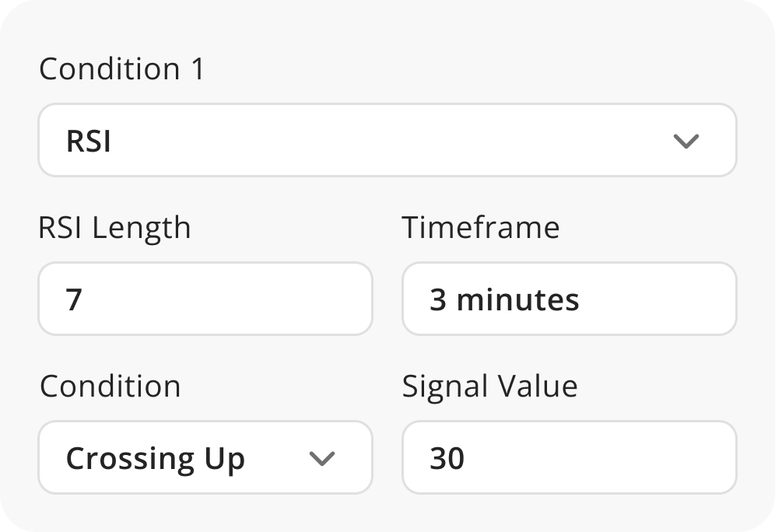The image size is (775, 532).
Task: Click the value 7 in RSI Length
Action: coord(74,299)
